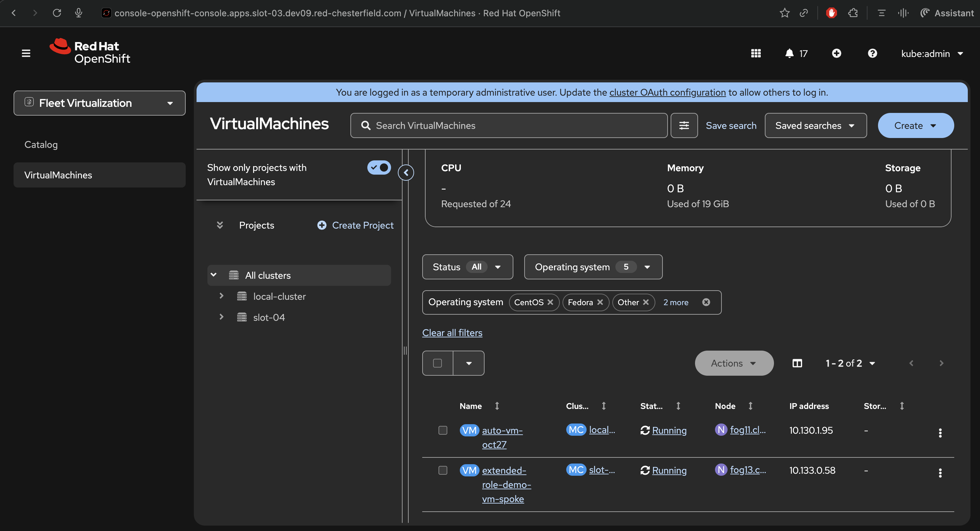Open the application launcher grid icon

pos(756,54)
